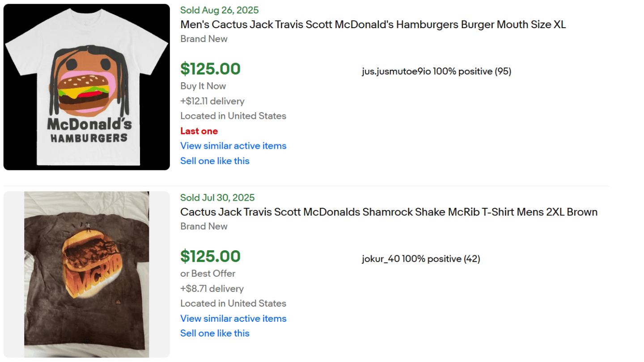
Task: Open the brown McRib shirt thumbnail
Action: pyautogui.click(x=86, y=274)
